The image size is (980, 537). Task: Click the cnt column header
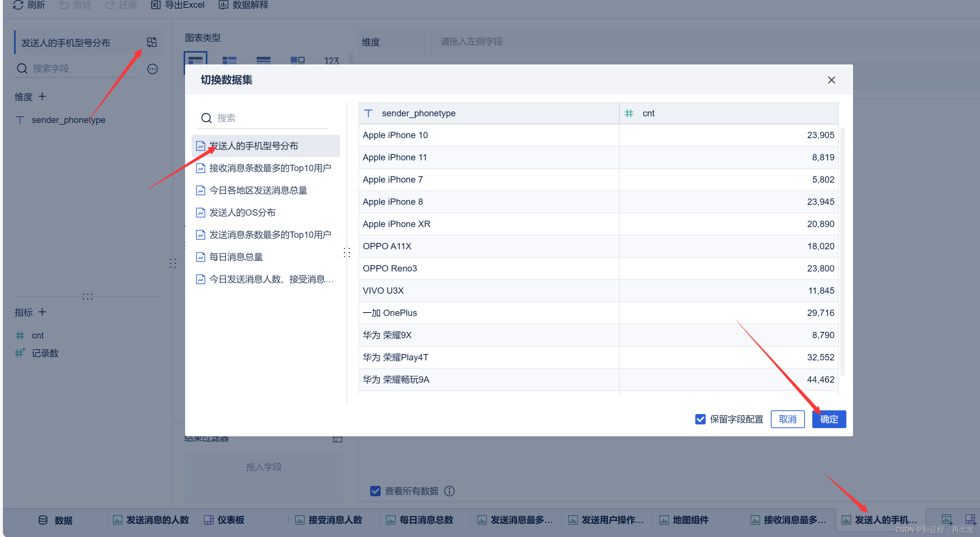[729, 113]
